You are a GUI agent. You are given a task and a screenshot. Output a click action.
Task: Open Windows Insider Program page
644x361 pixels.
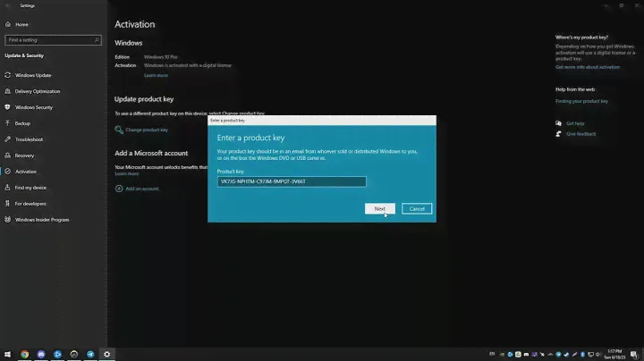point(41,220)
